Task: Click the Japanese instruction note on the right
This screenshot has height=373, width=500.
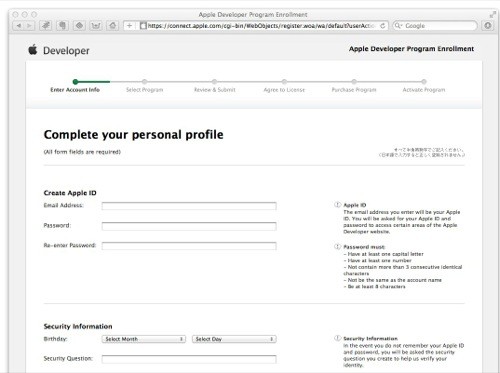Action: click(x=421, y=152)
